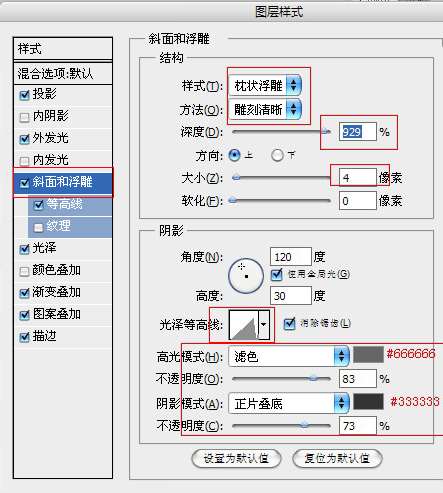Open the 高光模式 滤色 dropdown
Viewport: 443px width, 493px height.
(289, 356)
